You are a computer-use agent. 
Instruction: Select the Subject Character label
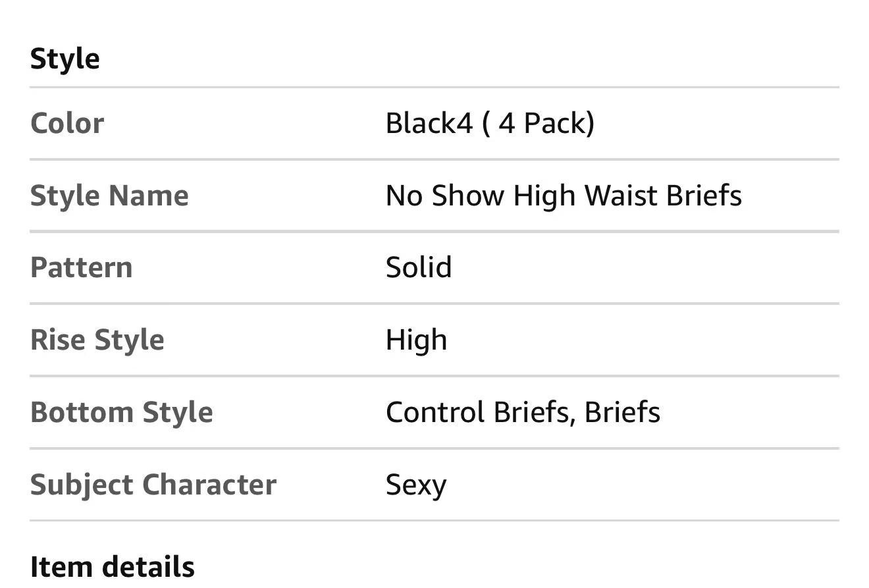153,485
